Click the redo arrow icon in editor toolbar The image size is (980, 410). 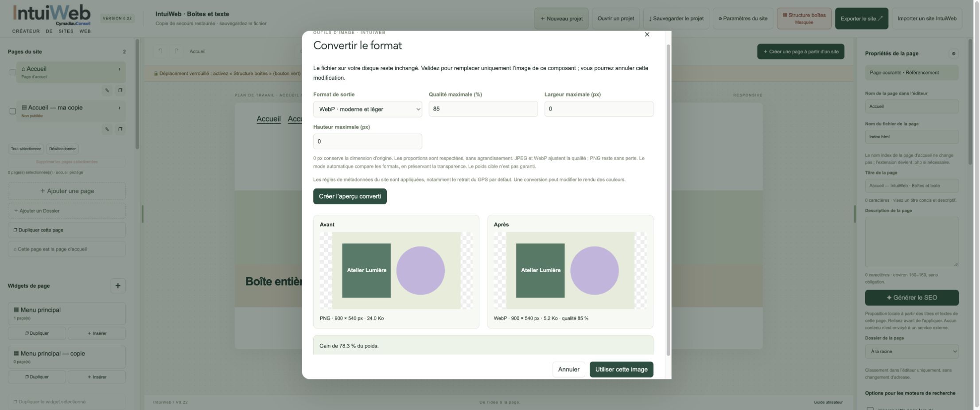click(177, 51)
